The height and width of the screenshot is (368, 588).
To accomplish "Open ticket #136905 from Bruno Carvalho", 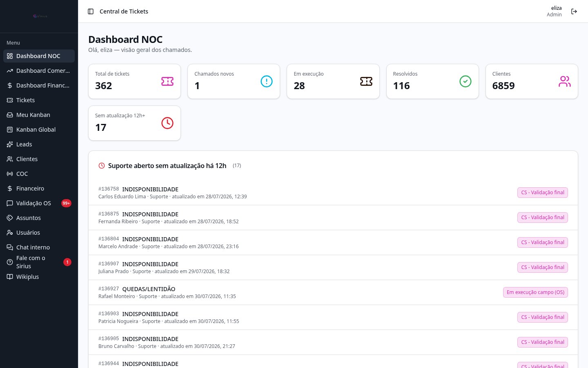I will coord(333,342).
